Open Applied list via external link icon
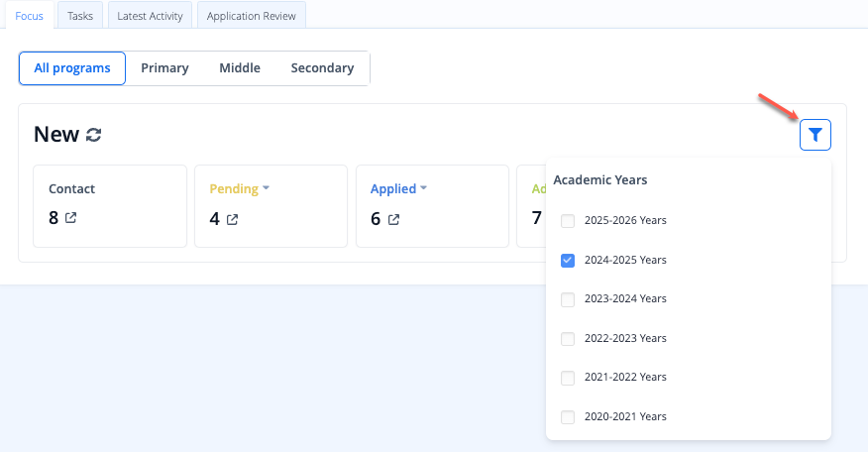 (393, 219)
